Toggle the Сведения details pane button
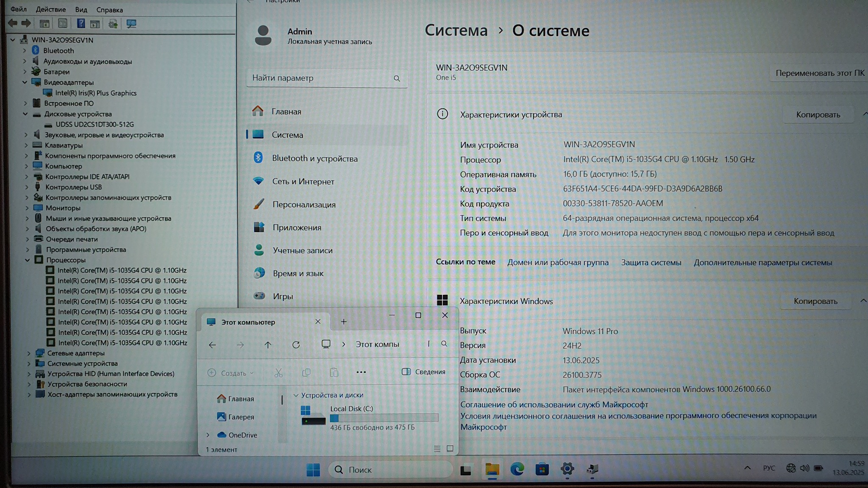 423,372
